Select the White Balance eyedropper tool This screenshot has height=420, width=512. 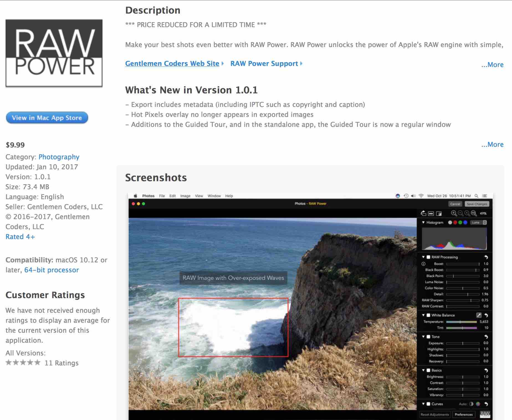479,315
